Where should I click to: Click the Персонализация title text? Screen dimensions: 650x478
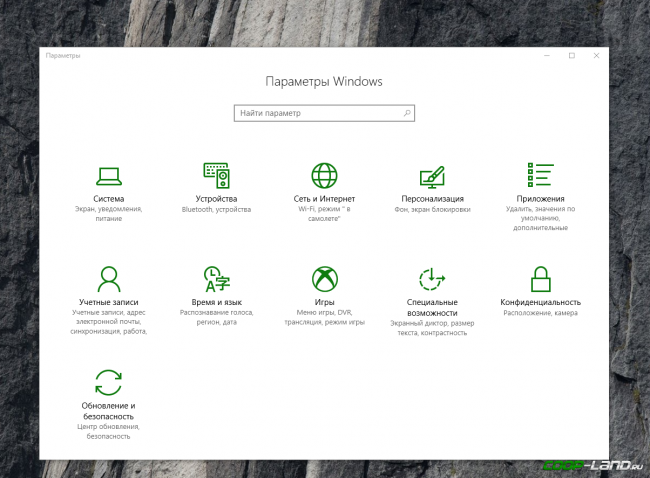point(432,199)
